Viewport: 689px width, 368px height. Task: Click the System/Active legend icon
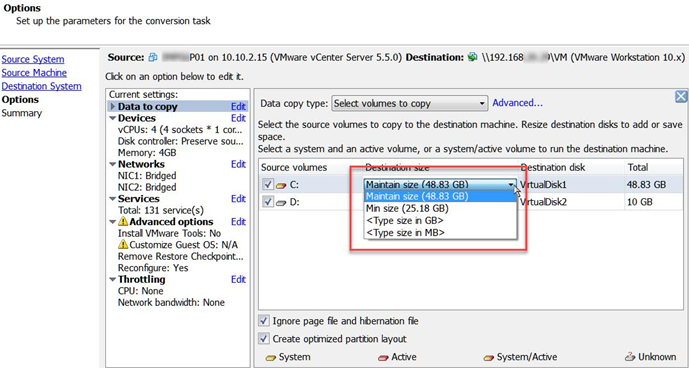pyautogui.click(x=489, y=357)
